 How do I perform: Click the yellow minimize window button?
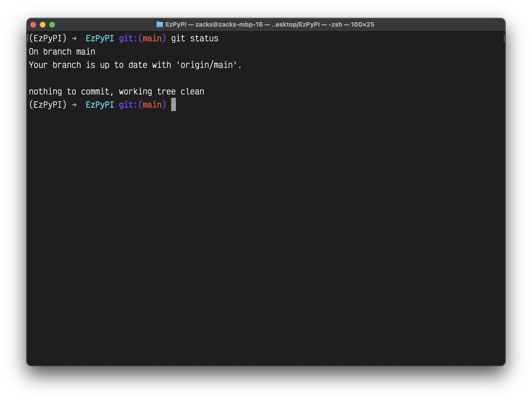[43, 24]
